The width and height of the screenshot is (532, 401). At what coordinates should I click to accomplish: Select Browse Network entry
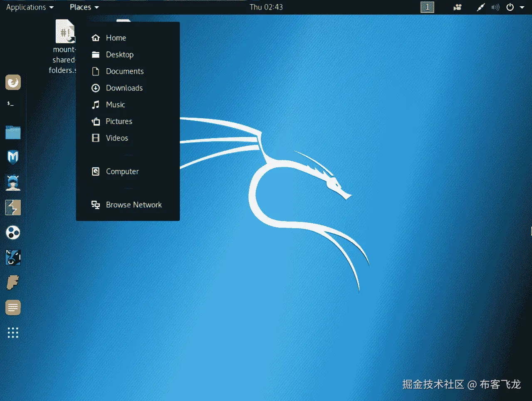pos(128,204)
